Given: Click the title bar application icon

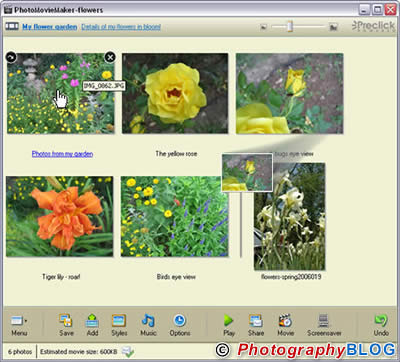Looking at the screenshot, I should click(x=8, y=10).
